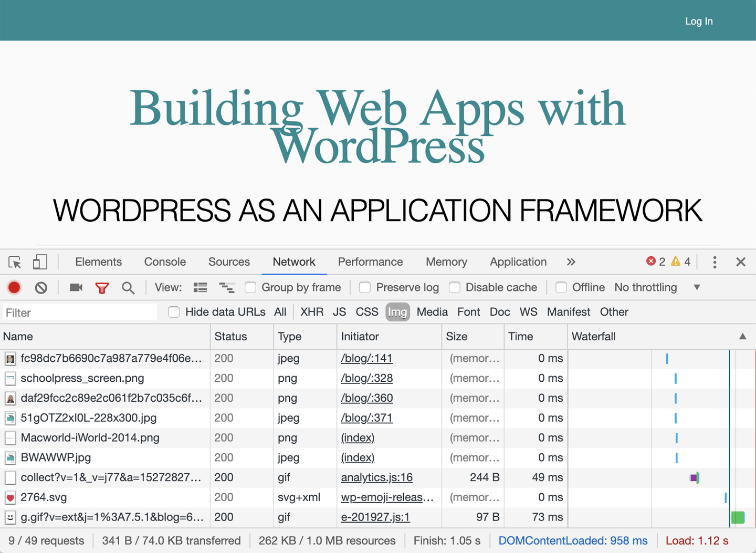The height and width of the screenshot is (553, 756).
Task: Close the DevTools panel
Action: point(741,262)
